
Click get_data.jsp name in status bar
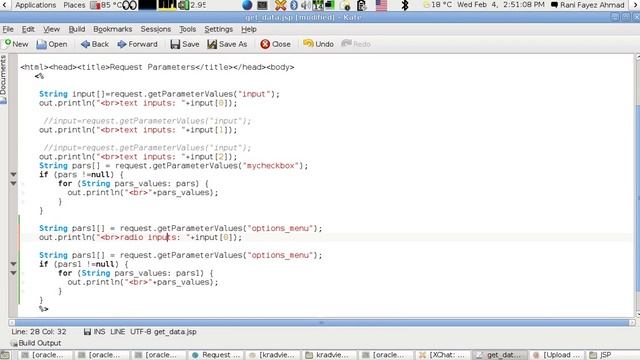click(176, 332)
